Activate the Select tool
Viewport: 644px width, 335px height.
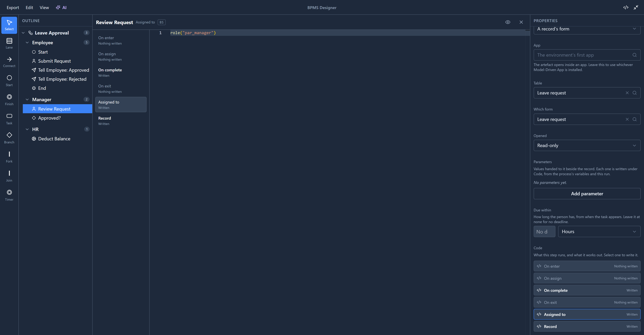[9, 25]
